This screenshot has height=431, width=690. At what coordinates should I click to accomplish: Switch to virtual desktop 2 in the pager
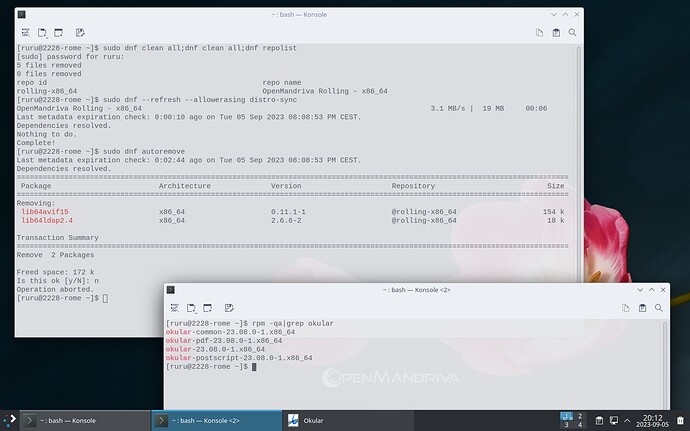(580, 416)
